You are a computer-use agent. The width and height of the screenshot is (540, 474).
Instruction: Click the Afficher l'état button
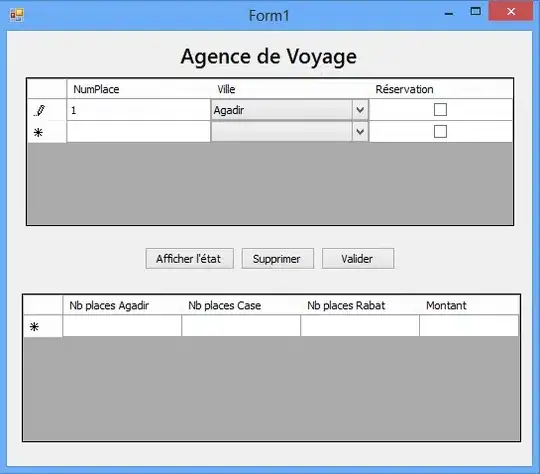(189, 258)
